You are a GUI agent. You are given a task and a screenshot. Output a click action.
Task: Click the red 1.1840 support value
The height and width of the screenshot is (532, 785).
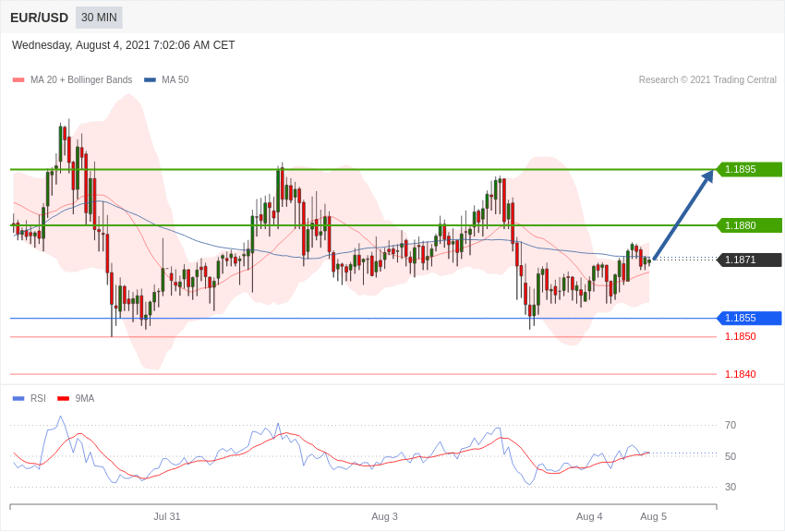741,374
